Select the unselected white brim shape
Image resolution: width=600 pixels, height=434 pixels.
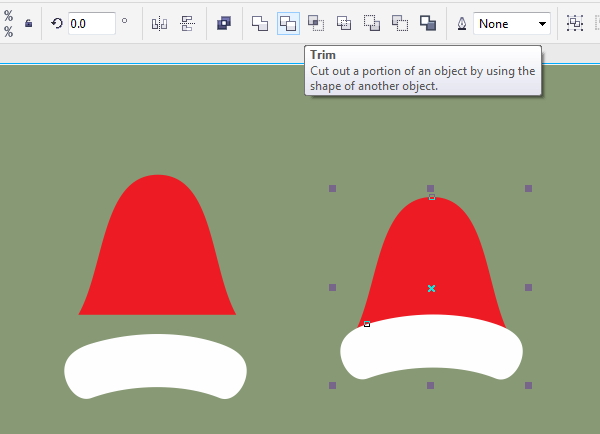(x=155, y=358)
